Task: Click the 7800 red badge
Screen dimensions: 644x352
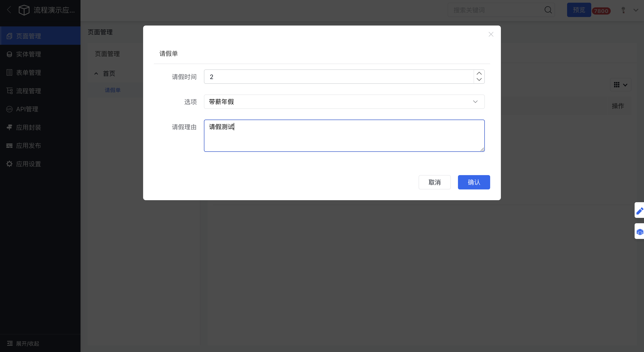Action: pyautogui.click(x=601, y=11)
